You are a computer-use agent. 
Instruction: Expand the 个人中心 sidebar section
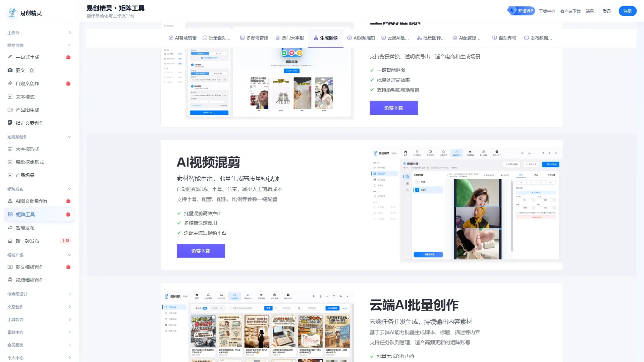coord(39,358)
